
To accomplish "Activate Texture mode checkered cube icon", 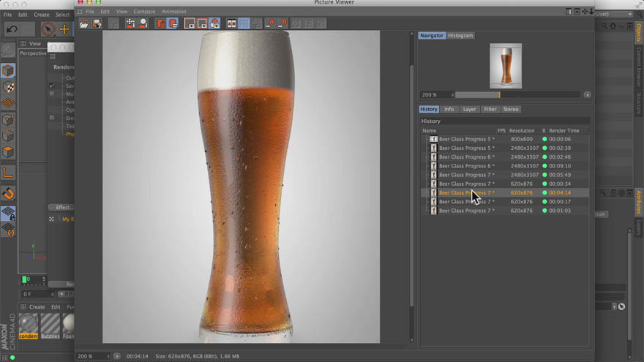I will [8, 87].
